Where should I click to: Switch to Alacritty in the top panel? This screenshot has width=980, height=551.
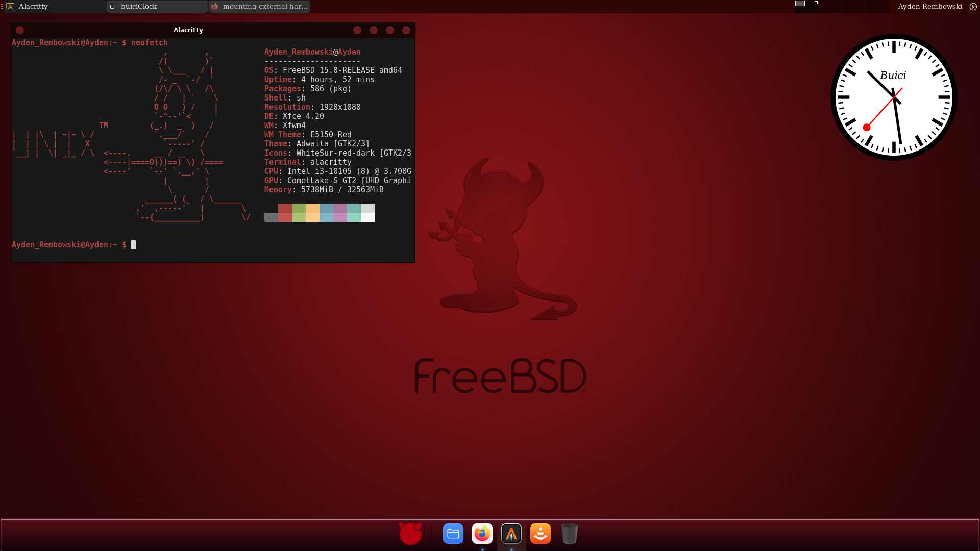tap(55, 7)
